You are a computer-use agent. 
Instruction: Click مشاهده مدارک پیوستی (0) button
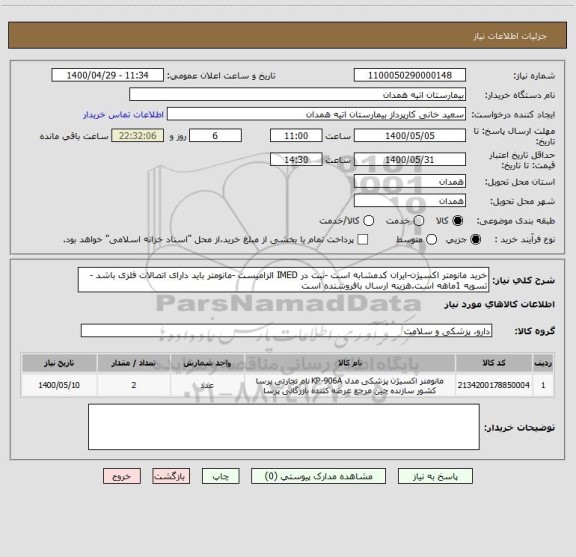[x=318, y=476]
